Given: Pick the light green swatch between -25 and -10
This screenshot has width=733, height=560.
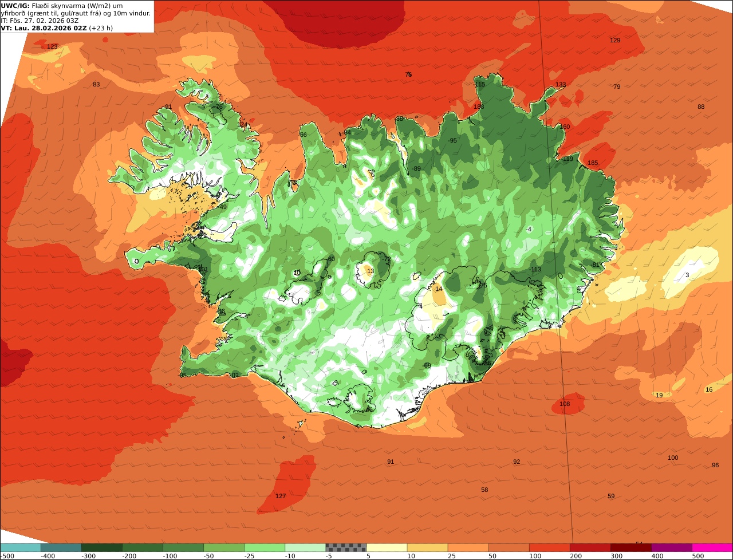Looking at the screenshot, I should (265, 547).
